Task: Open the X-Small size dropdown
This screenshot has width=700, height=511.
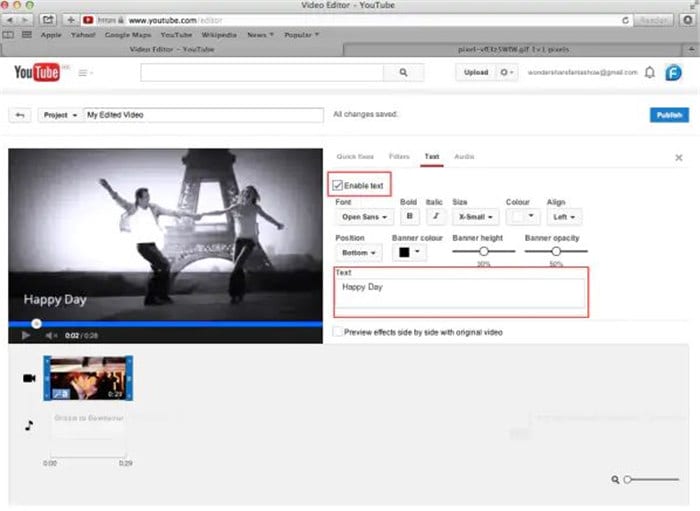Action: tap(475, 217)
